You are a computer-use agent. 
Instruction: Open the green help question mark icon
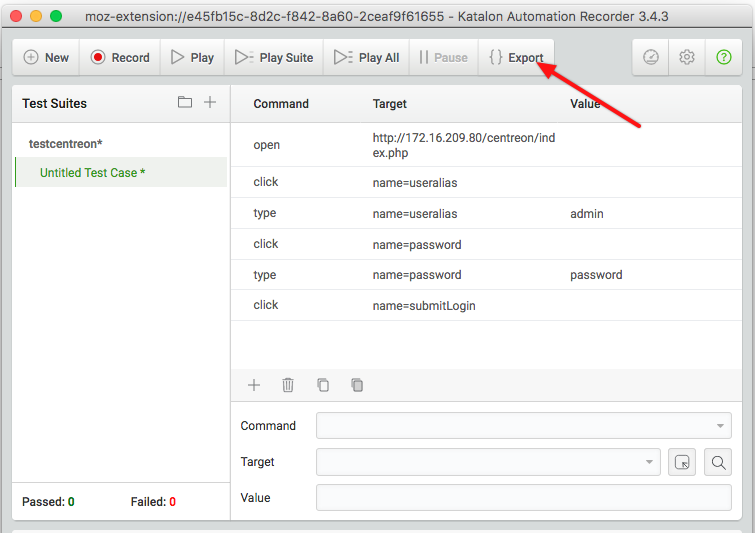coord(724,57)
